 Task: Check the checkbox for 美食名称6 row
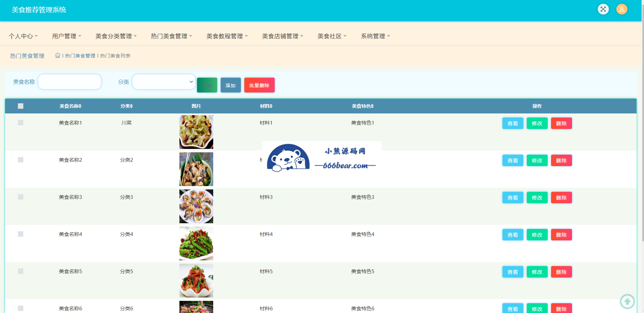[x=21, y=308]
